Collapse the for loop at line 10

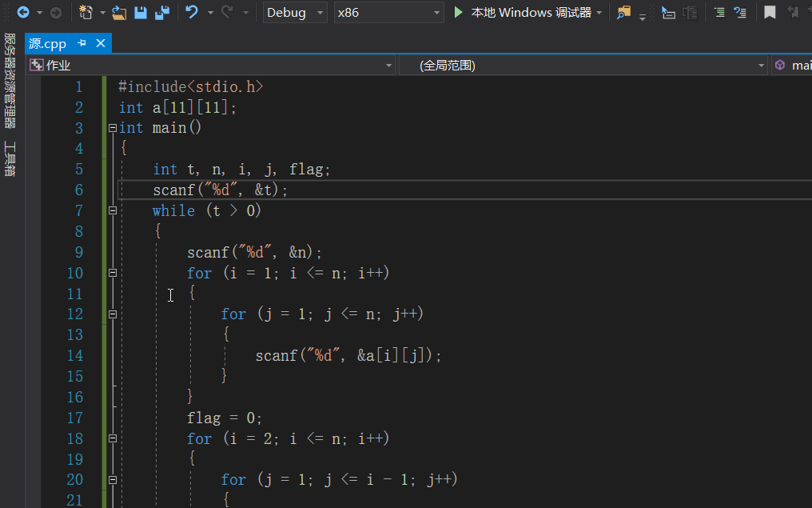tap(112, 273)
